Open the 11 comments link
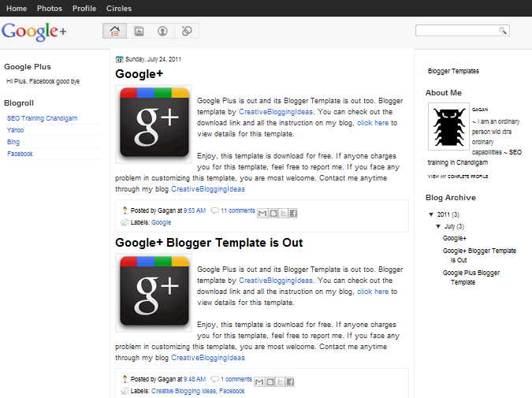 (238, 210)
